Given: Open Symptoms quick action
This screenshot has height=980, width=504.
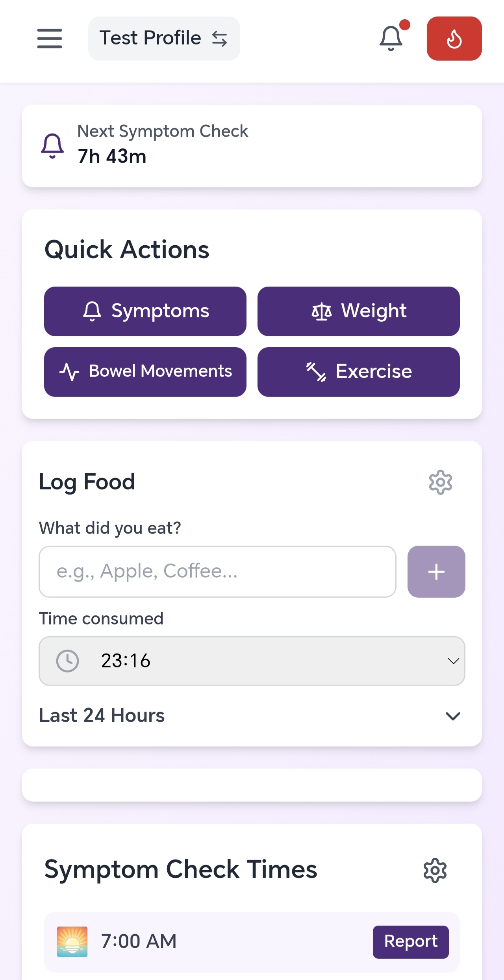Looking at the screenshot, I should (145, 311).
